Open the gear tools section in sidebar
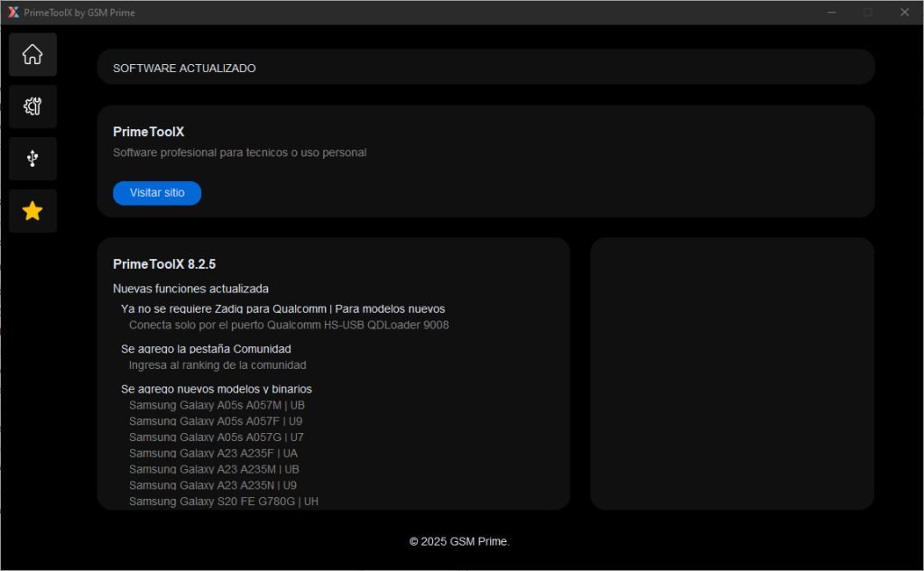The height and width of the screenshot is (571, 924). pos(32,106)
